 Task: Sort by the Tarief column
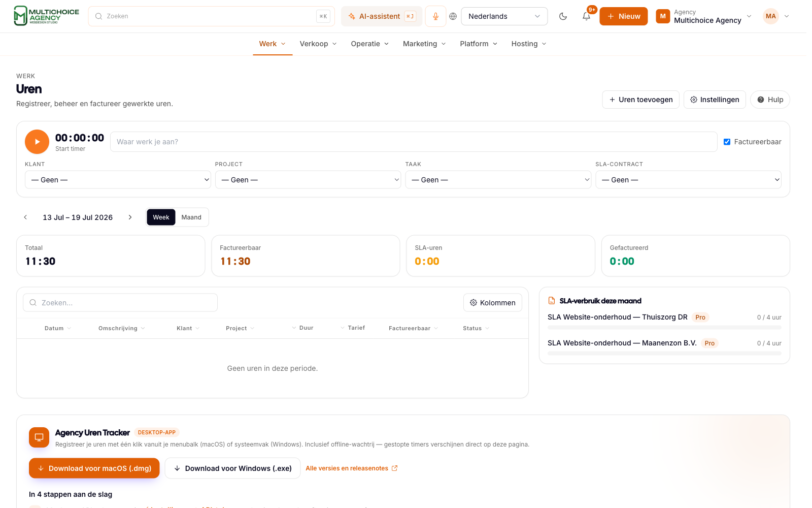tap(353, 328)
